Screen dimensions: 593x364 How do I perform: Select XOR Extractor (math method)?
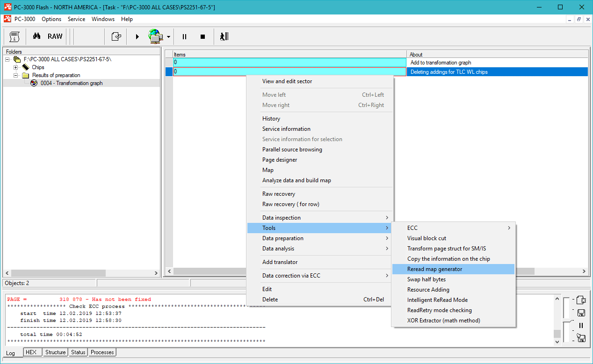point(453,321)
